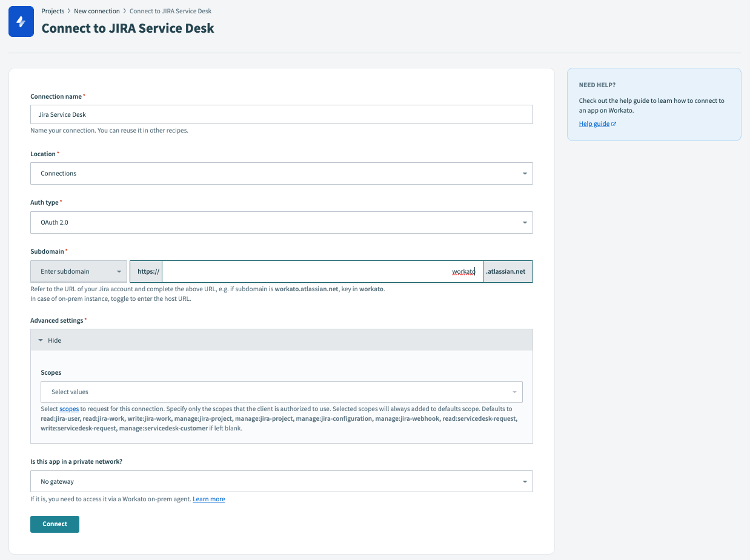The width and height of the screenshot is (750, 560).
Task: Open the Help guide link
Action: [594, 124]
